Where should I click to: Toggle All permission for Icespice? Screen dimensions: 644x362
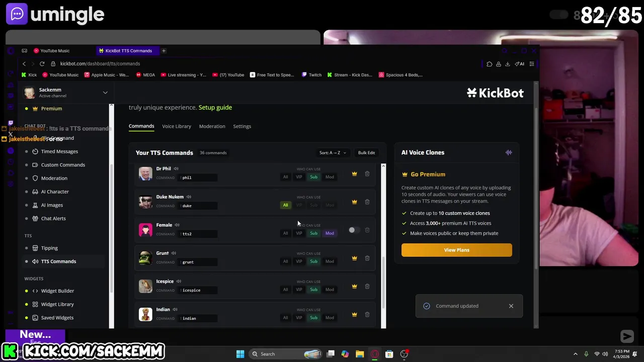coord(285,290)
